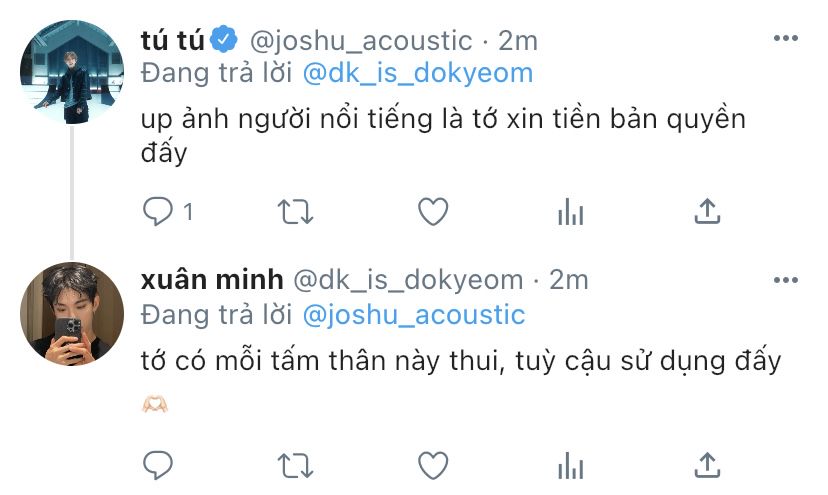Screen dimensions: 828x495
Task: Open the @dk_is_dokyeom mention link
Action: [x=418, y=73]
